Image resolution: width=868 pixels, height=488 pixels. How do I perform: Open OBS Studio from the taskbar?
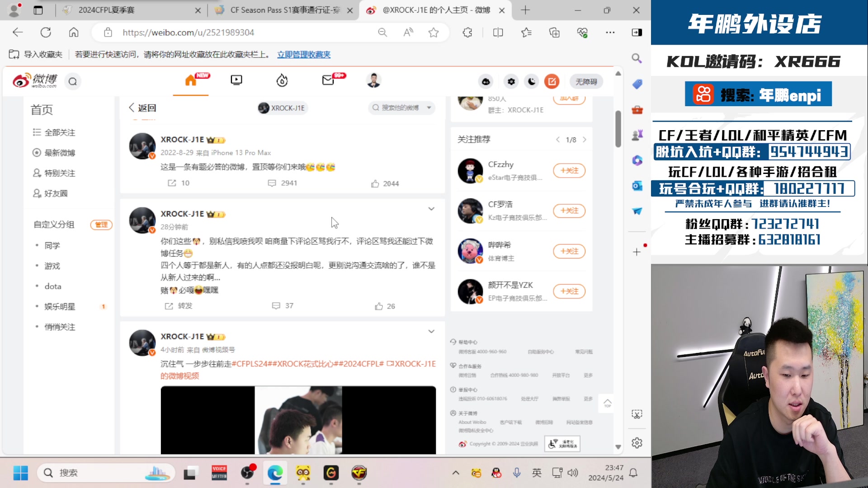point(248,473)
